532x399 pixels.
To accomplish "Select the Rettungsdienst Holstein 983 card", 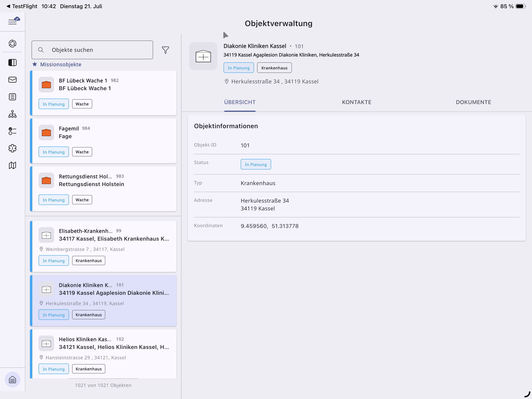I will click(x=103, y=189).
